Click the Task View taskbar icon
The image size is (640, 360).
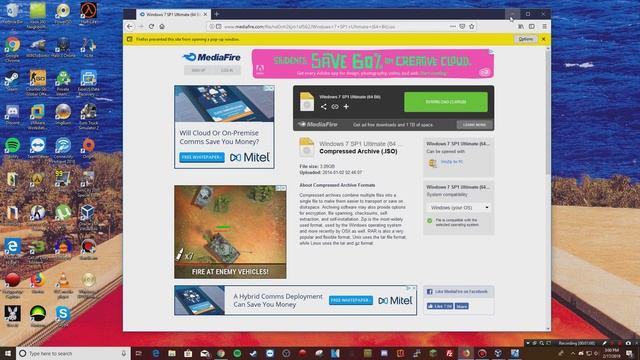tap(138, 353)
